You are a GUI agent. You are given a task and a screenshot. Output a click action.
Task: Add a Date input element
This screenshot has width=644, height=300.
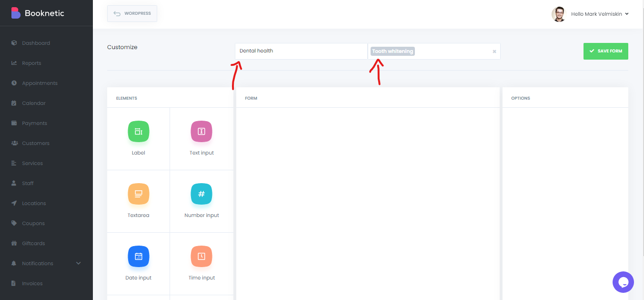tap(139, 264)
